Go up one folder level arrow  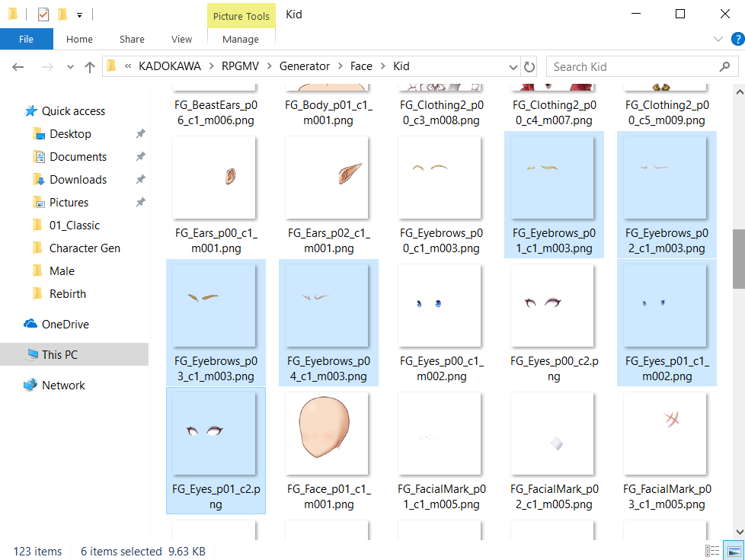pyautogui.click(x=89, y=67)
